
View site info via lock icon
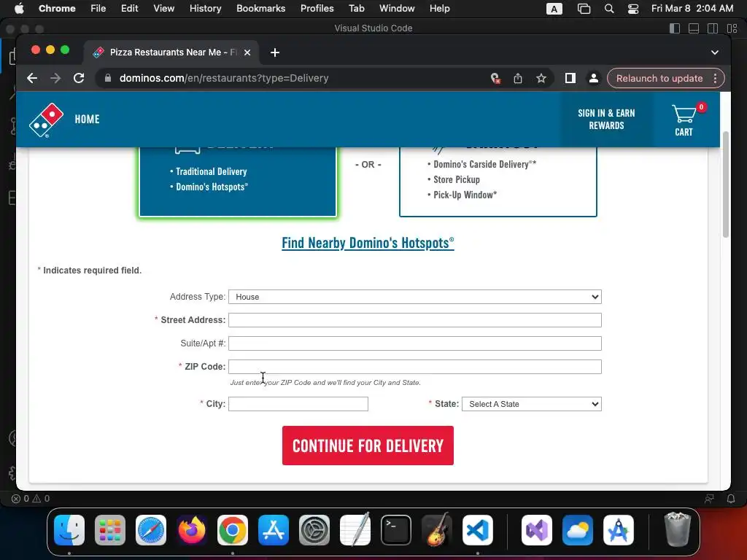point(108,78)
